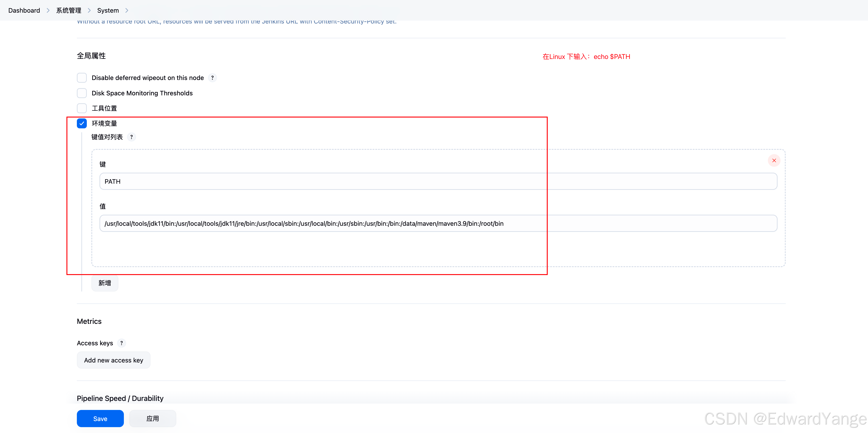
Task: Enable Disable deferred wipeout on this node
Action: coord(82,78)
